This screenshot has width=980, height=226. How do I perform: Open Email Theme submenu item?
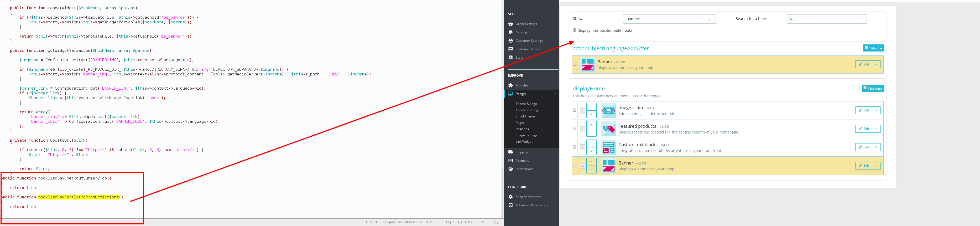pyautogui.click(x=525, y=116)
